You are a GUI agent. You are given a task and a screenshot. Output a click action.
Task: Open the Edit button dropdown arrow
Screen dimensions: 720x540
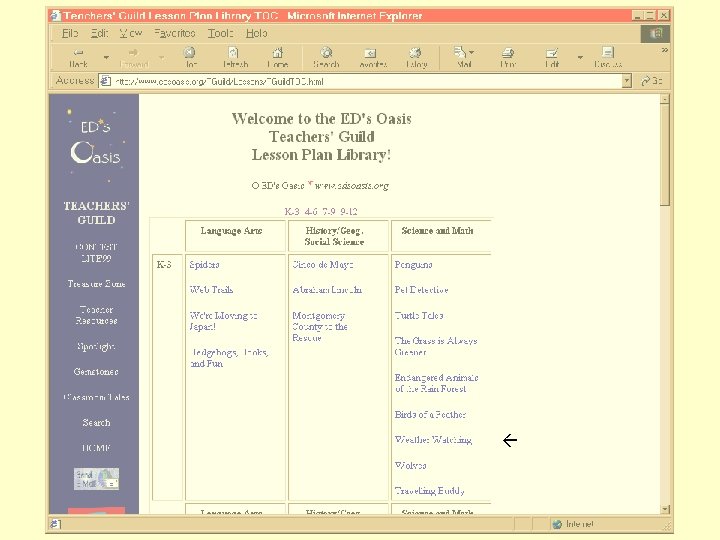point(580,57)
